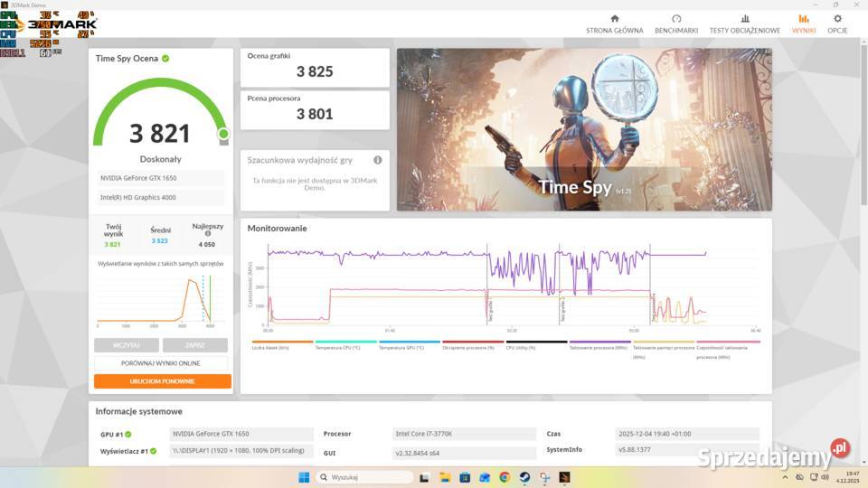Expand hidden system tray icons chevron

(785, 477)
